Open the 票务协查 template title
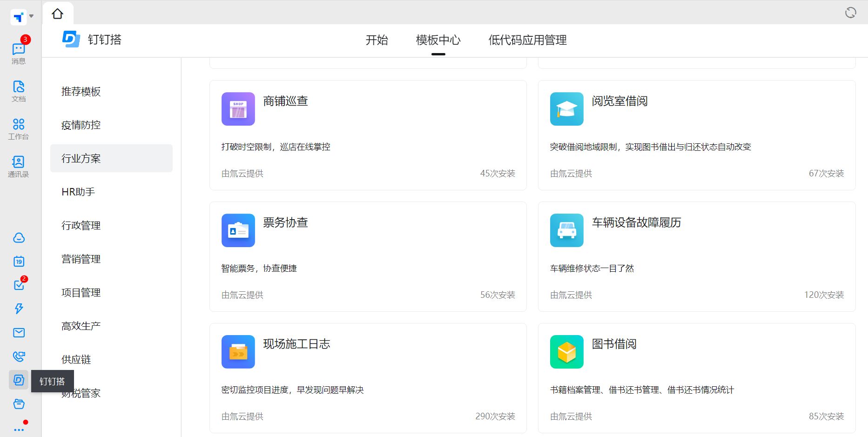This screenshot has width=868, height=437. [286, 222]
